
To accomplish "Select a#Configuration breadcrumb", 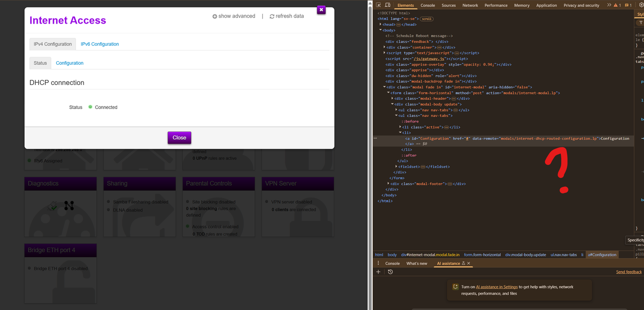I will (x=602, y=255).
